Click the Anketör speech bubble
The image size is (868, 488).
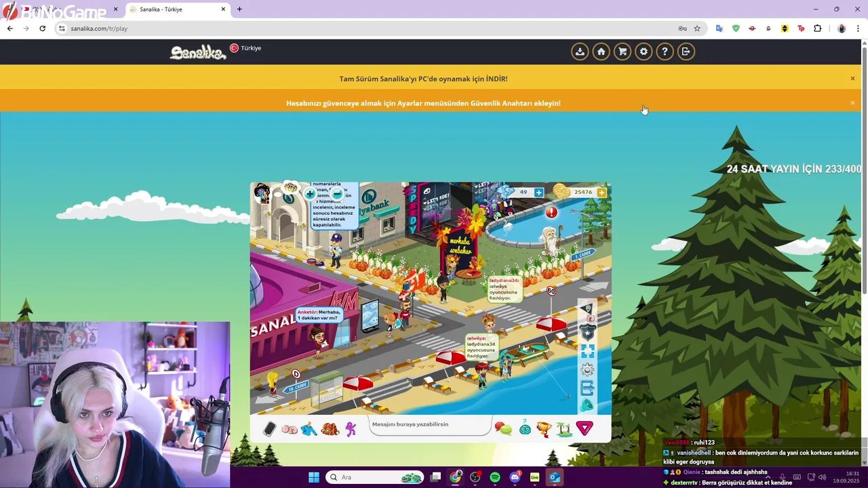coord(319,315)
